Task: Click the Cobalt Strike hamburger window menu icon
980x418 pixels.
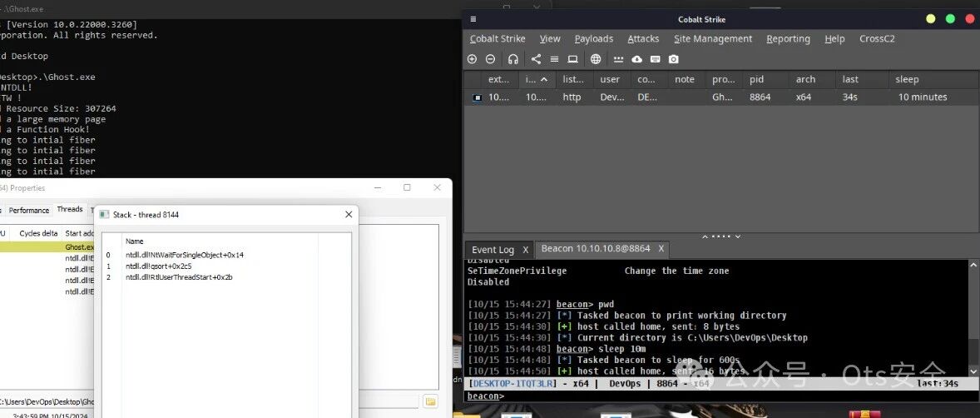Action: (473, 19)
